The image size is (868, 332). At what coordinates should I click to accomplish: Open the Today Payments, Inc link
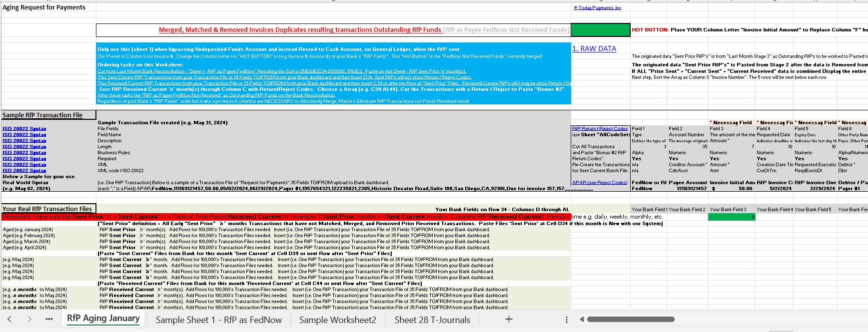pyautogui.click(x=597, y=8)
